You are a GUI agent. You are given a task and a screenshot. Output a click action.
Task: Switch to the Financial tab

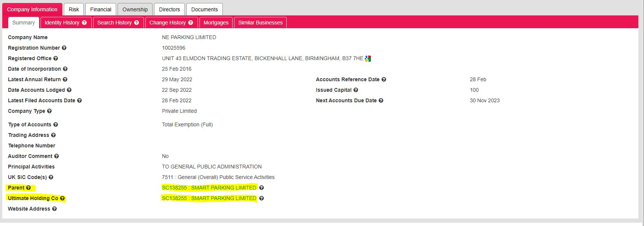click(101, 9)
